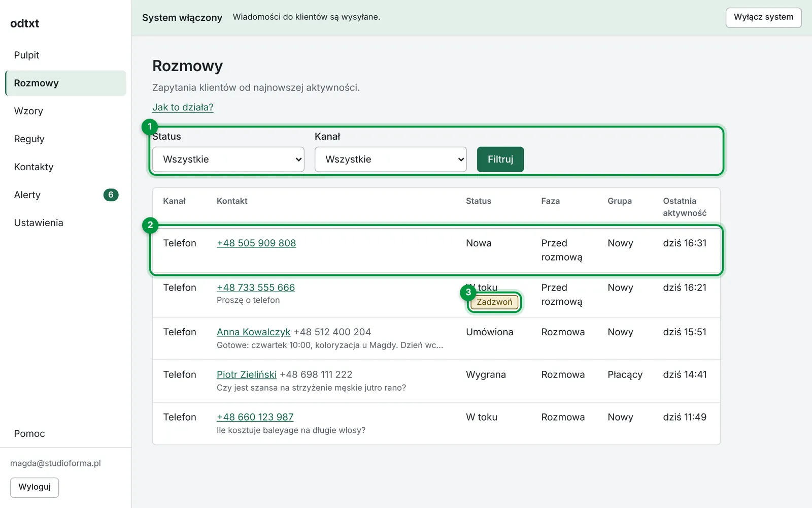This screenshot has width=812, height=508.
Task: Click the Wyłącz system button
Action: click(x=763, y=17)
